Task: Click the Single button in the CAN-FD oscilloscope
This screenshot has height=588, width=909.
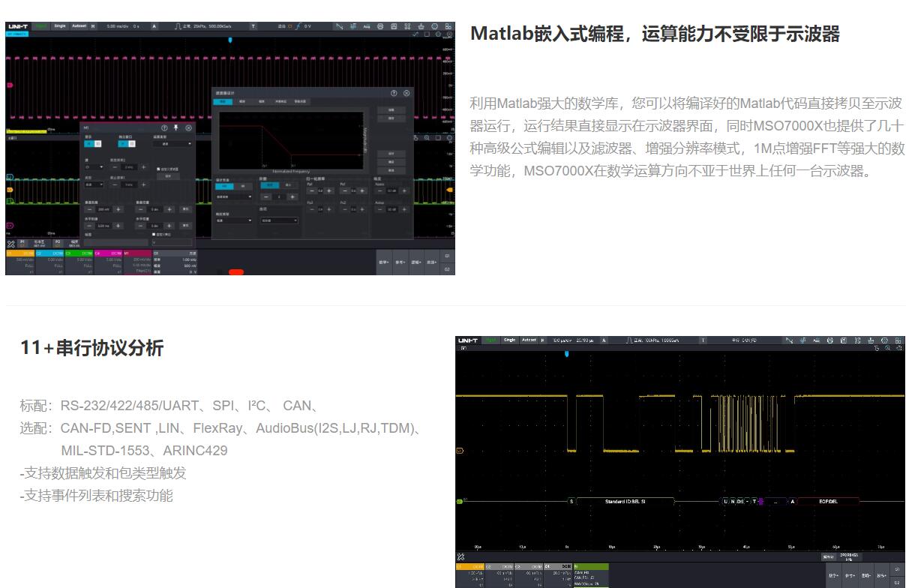Action: coord(510,340)
